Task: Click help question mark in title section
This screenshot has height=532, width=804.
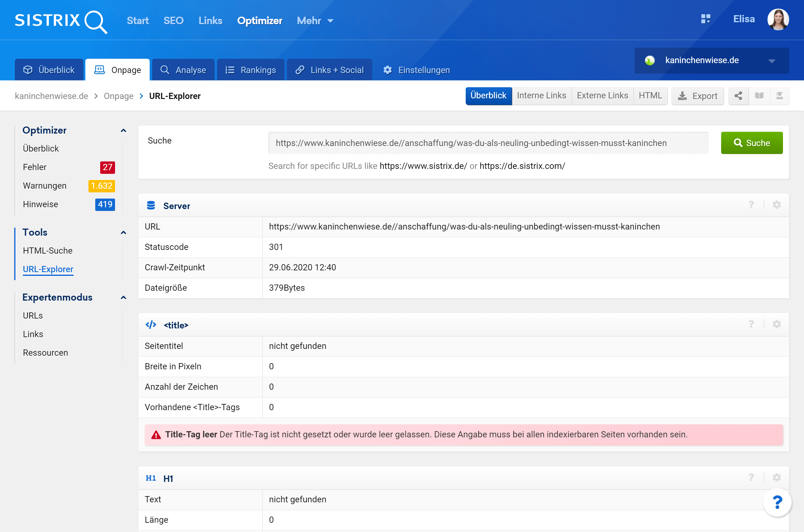Action: [751, 324]
